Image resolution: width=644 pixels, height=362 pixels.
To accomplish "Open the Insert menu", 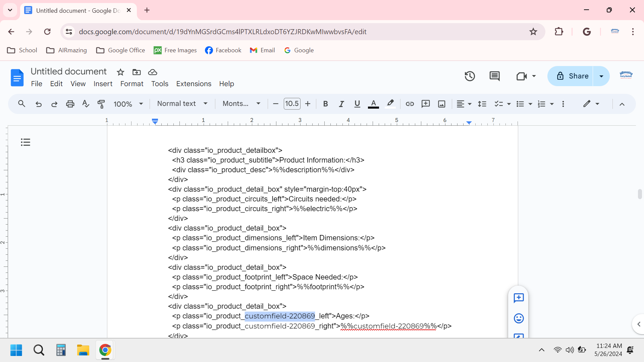I will (103, 84).
